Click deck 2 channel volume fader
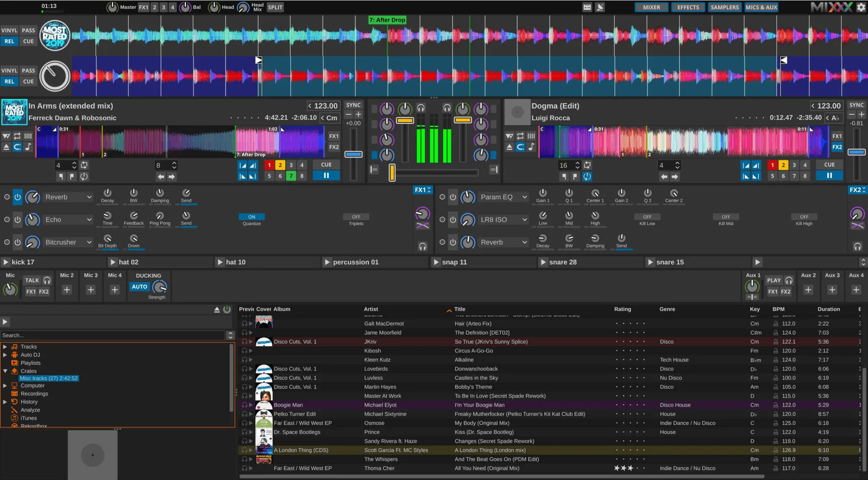 coord(463,120)
